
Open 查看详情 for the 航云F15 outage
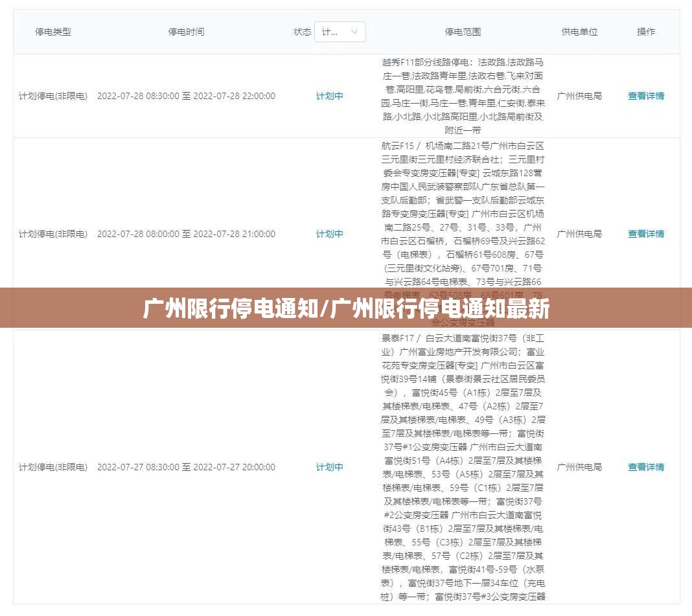(x=646, y=234)
